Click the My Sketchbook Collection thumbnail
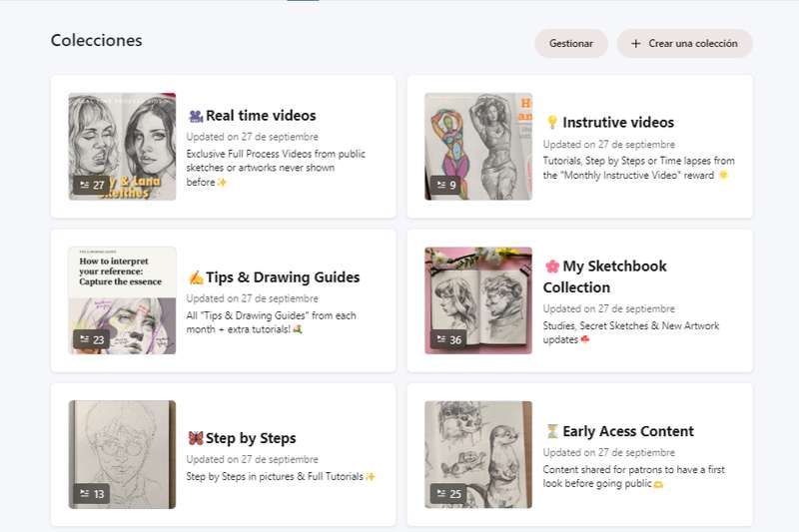 [478, 300]
